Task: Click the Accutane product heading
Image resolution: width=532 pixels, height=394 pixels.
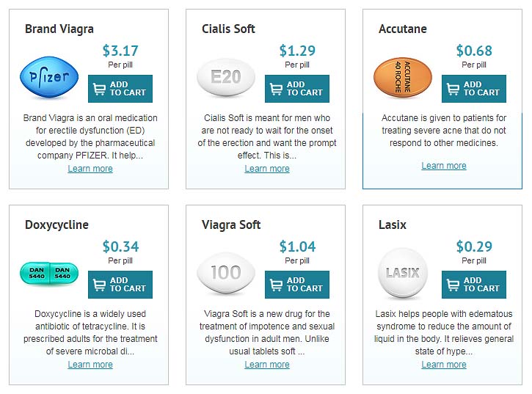Action: point(402,29)
